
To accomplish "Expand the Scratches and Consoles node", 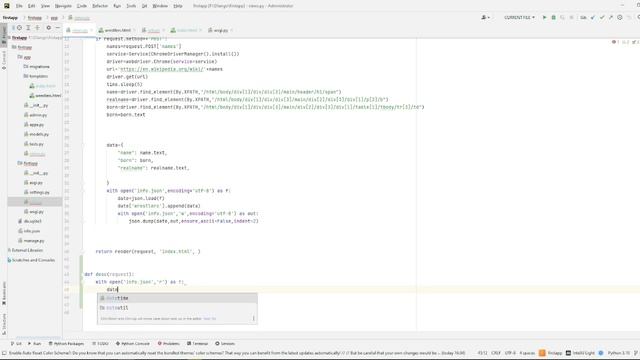I will point(31,260).
